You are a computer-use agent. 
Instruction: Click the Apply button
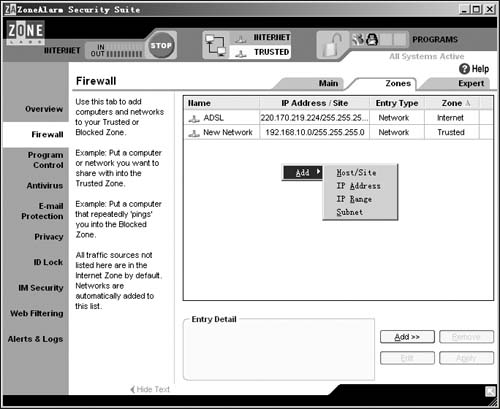pyautogui.click(x=466, y=358)
